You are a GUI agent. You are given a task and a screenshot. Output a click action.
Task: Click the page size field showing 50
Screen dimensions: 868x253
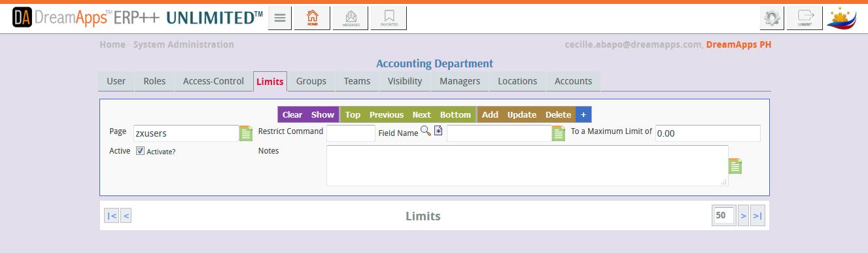coord(723,215)
